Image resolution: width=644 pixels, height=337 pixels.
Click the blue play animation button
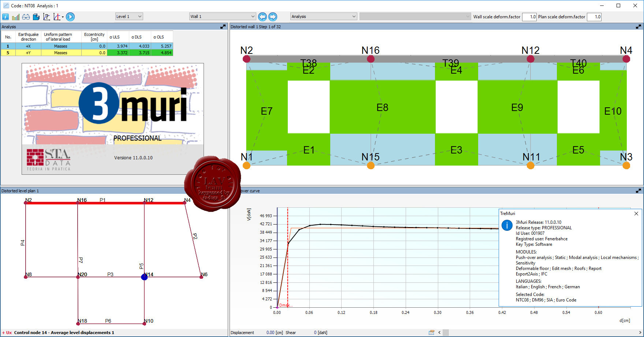pos(70,17)
